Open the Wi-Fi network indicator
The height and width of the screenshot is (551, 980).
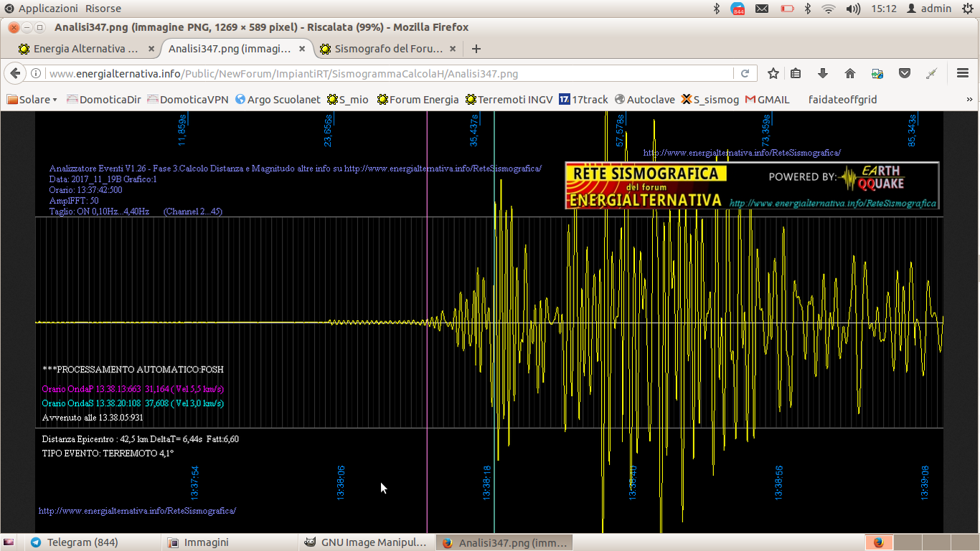829,9
